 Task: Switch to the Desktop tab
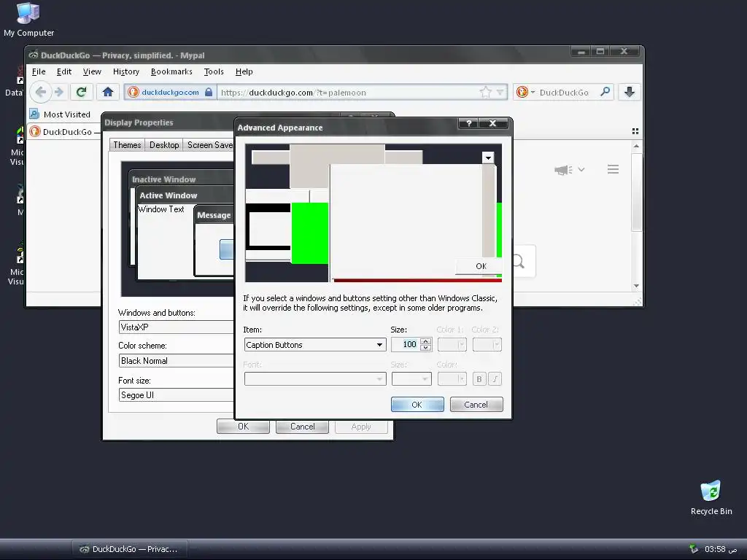click(164, 145)
